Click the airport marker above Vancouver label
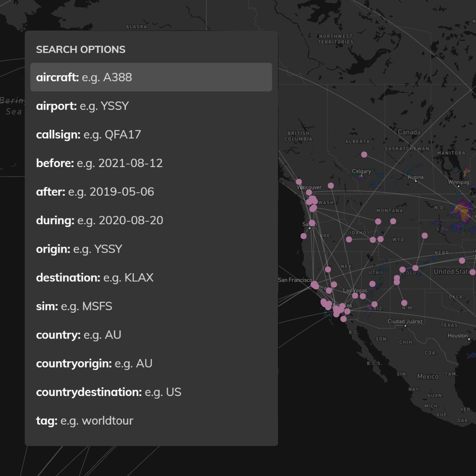Viewport: 476px width, 476px height. 299,181
